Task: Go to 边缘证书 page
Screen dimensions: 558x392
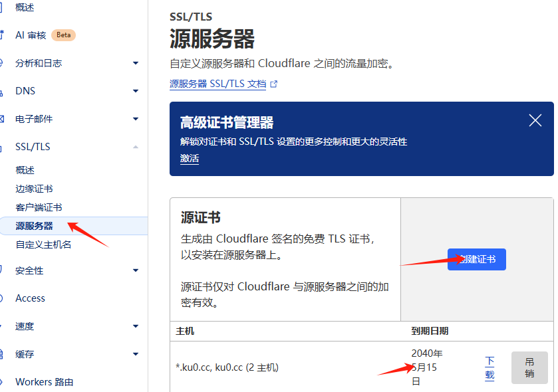Action: pos(34,189)
